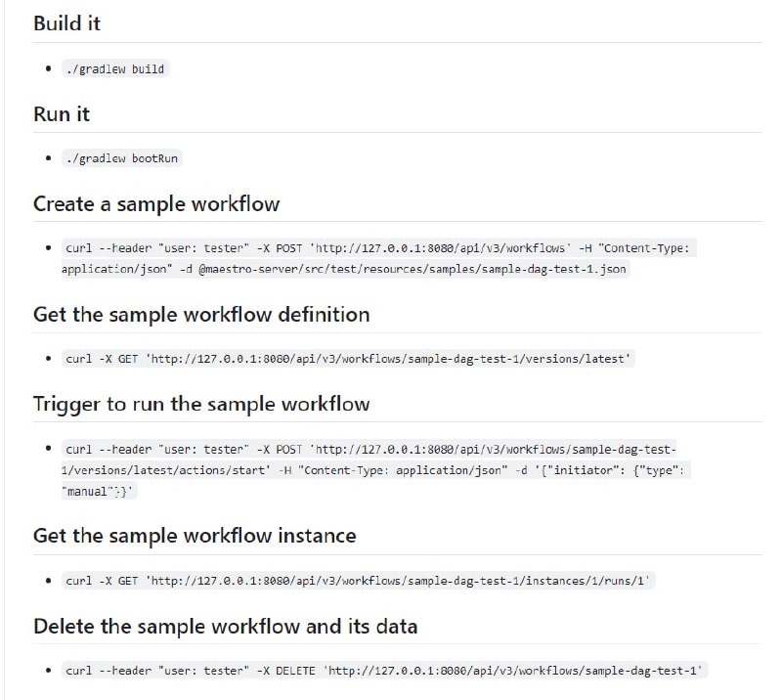
Task: Click the bullet before './gradlew build'
Action: point(48,69)
